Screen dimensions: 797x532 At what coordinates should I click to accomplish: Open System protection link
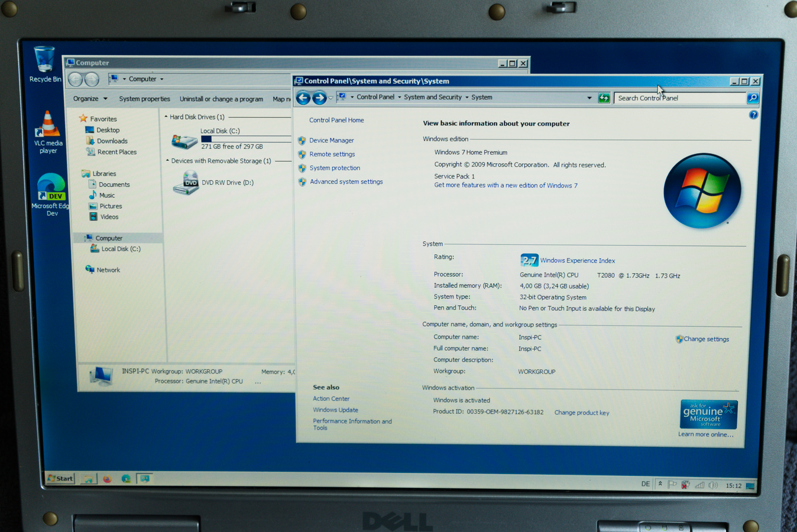335,168
